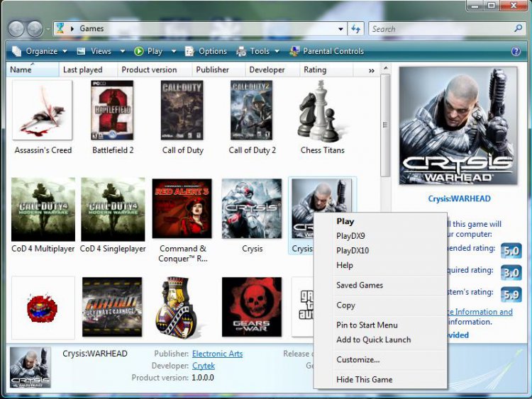Image resolution: width=532 pixels, height=399 pixels.
Task: Click the Play toolbar button
Action: pyautogui.click(x=148, y=51)
